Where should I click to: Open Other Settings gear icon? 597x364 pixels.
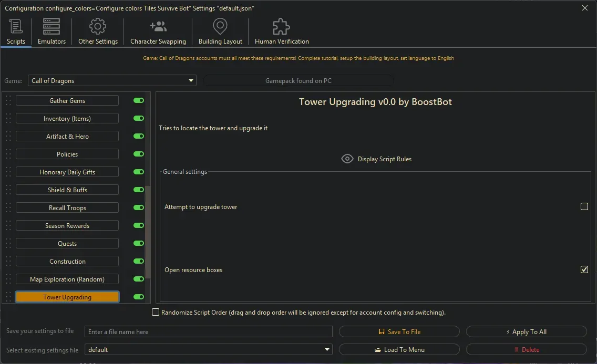tap(98, 25)
